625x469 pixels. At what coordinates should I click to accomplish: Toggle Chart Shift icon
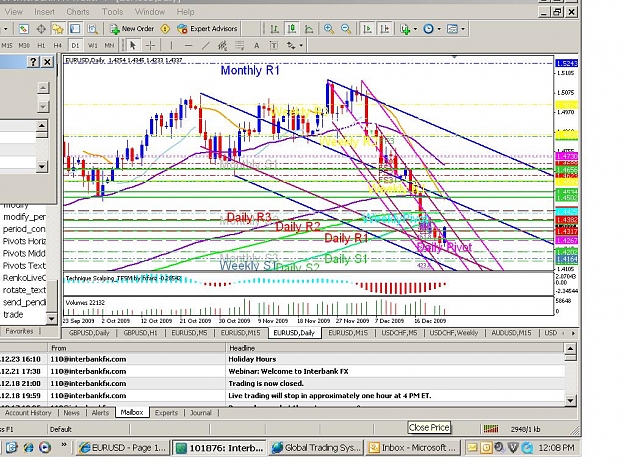click(x=385, y=29)
